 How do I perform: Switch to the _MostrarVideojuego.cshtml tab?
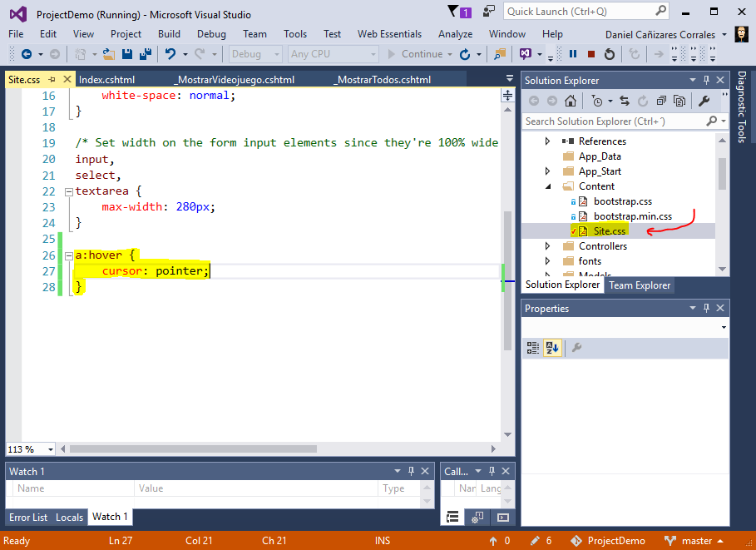coord(235,80)
